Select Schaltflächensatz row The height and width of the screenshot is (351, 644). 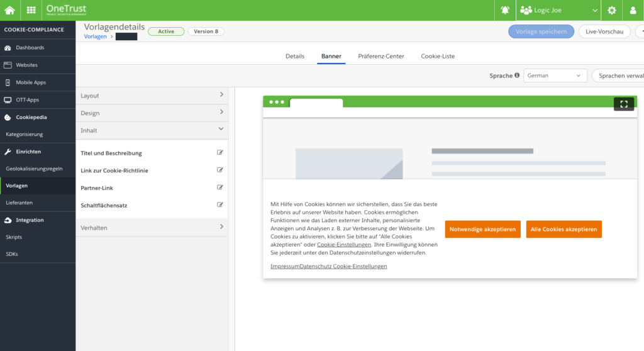[x=152, y=205]
